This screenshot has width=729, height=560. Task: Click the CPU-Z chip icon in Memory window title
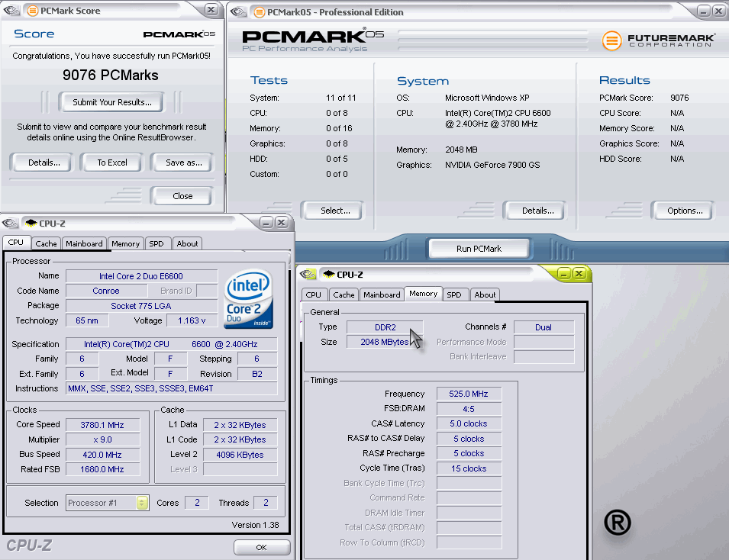pyautogui.click(x=329, y=274)
